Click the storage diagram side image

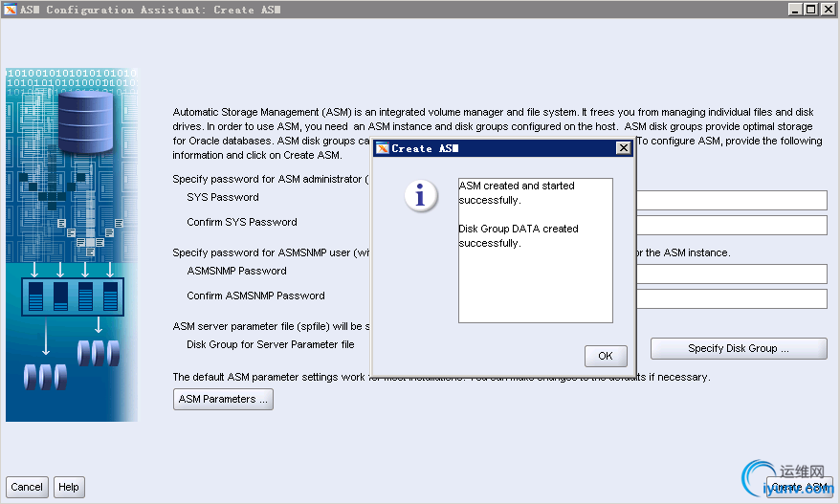pos(71,245)
